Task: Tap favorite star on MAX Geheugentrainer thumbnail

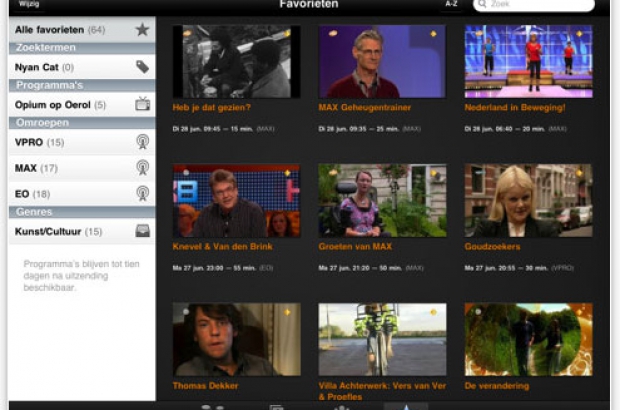Action: point(433,34)
